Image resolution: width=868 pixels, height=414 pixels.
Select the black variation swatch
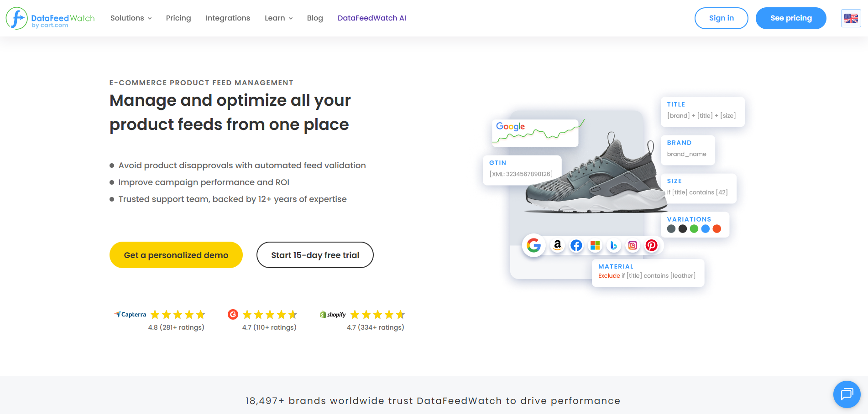pyautogui.click(x=683, y=229)
